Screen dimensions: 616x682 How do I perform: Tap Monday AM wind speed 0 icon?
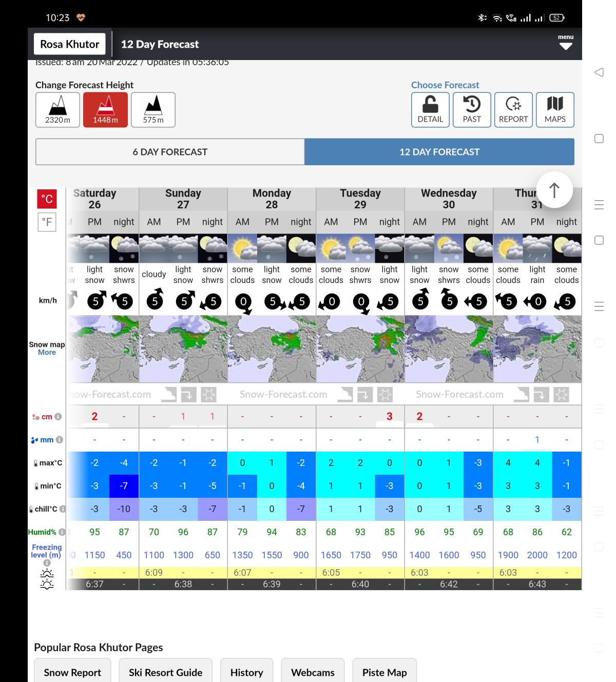[244, 303]
